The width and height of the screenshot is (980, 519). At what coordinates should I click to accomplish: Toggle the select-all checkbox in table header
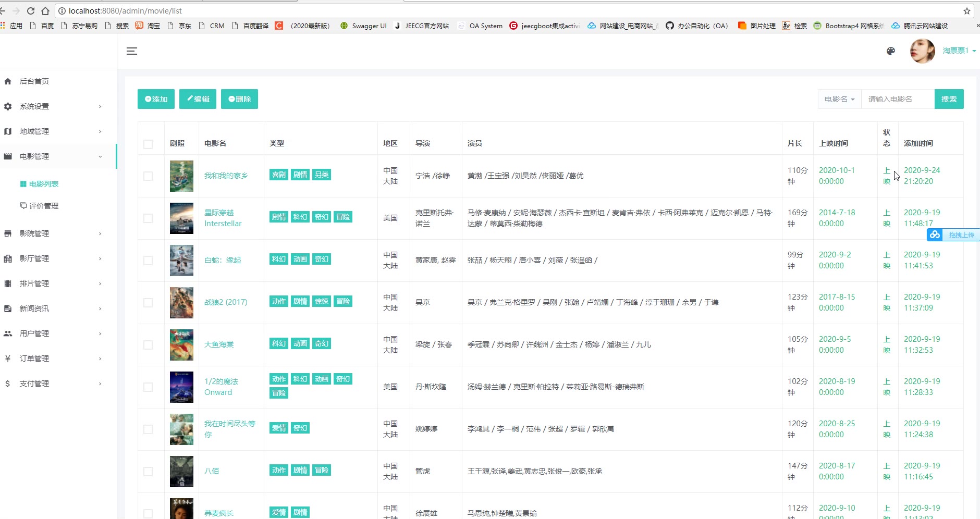pyautogui.click(x=148, y=144)
